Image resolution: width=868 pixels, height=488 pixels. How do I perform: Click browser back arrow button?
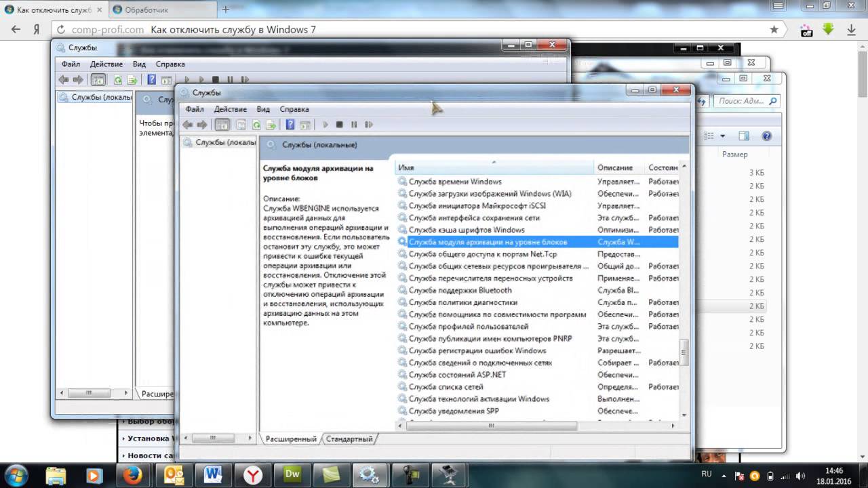[x=17, y=30]
